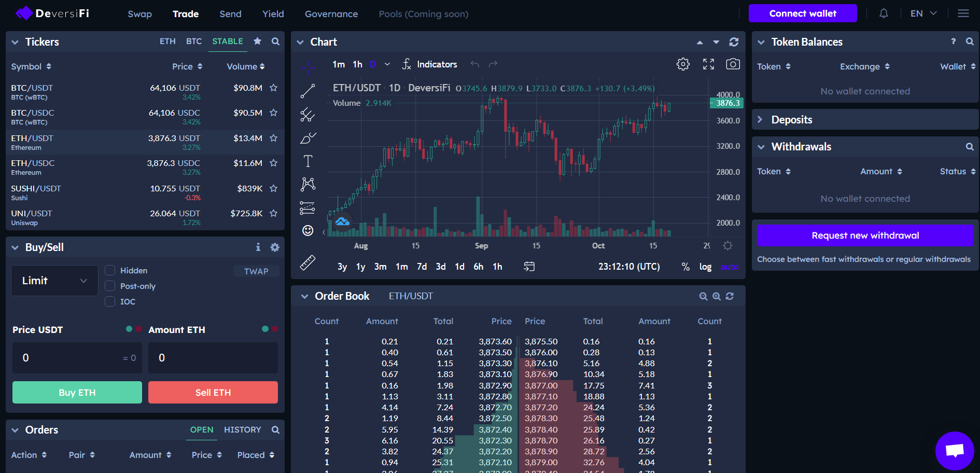Open the live chat bubble

point(955,451)
